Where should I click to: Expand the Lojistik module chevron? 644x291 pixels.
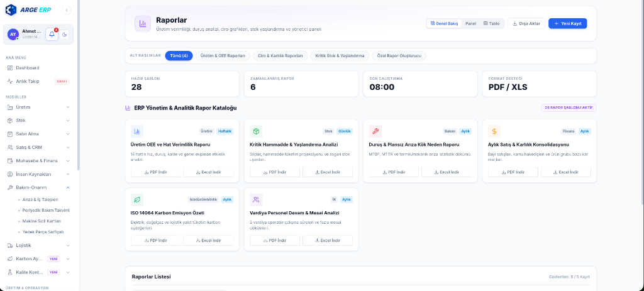click(68, 246)
